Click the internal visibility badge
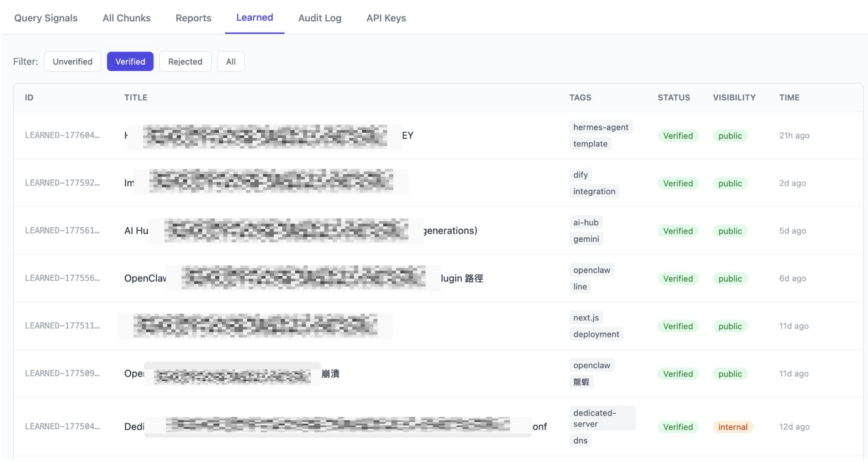This screenshot has height=461, width=868. click(x=732, y=427)
